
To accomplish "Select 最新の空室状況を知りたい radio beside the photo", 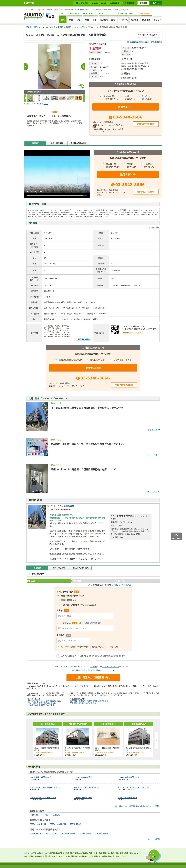I will pyautogui.click(x=101, y=96).
